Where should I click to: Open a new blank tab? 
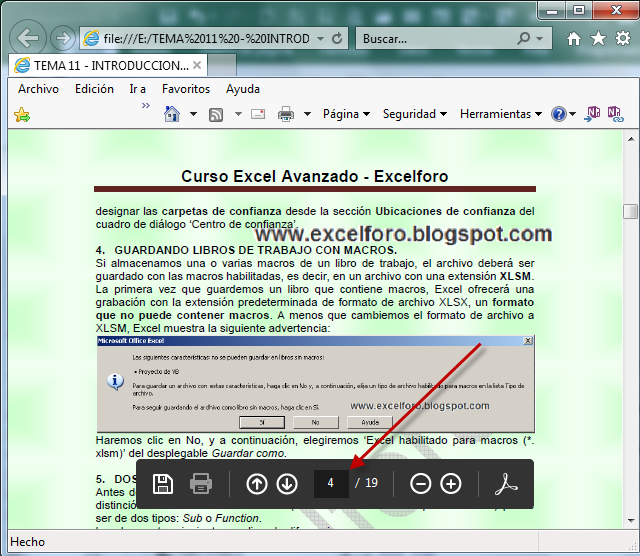(222, 65)
